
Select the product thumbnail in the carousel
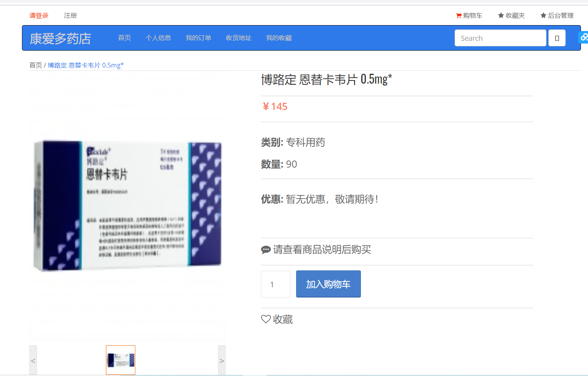121,360
